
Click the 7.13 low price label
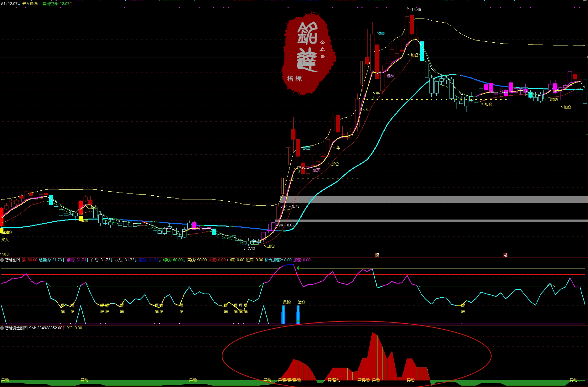(251, 249)
